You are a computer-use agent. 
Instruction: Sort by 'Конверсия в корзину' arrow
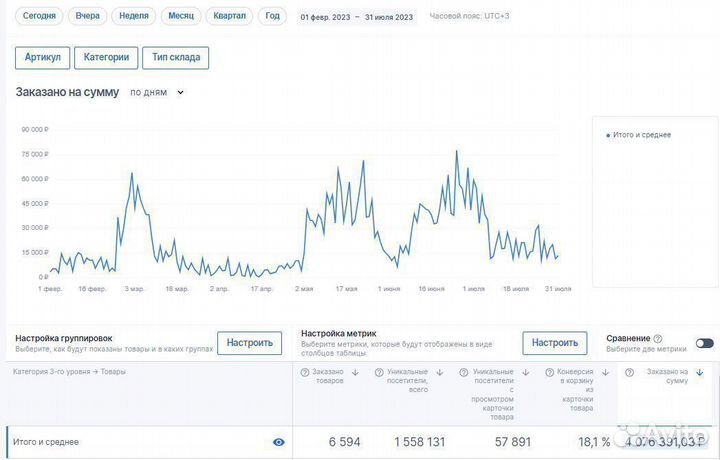click(606, 373)
